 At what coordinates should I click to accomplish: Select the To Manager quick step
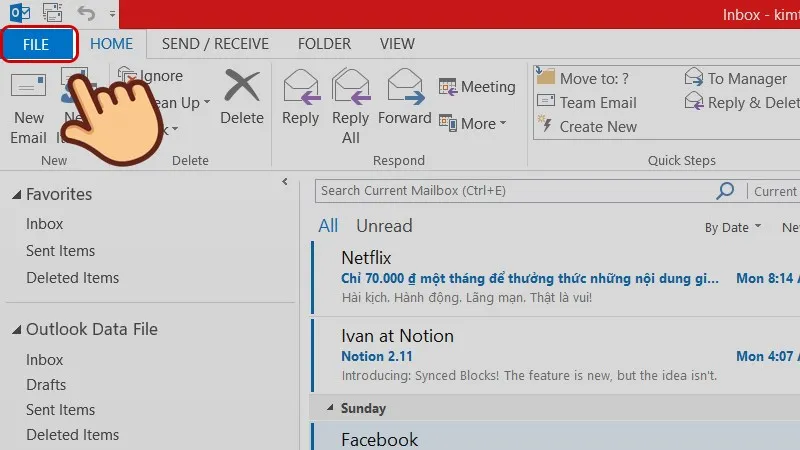tap(736, 78)
